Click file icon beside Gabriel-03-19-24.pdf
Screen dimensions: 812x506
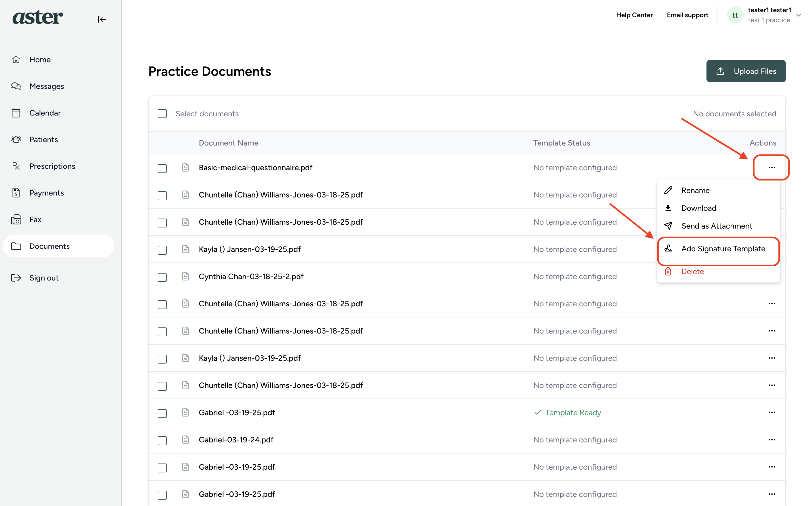[x=186, y=440]
